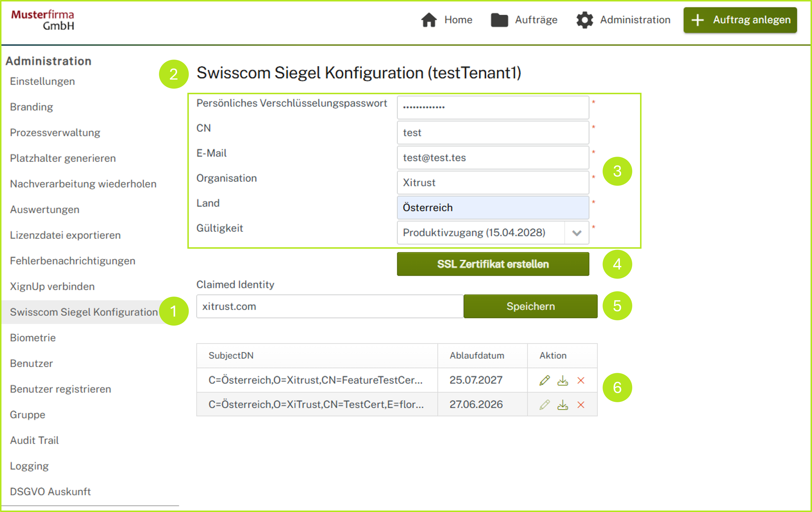Save the Claimed Identity with Speichern
The width and height of the screenshot is (812, 512).
[530, 306]
